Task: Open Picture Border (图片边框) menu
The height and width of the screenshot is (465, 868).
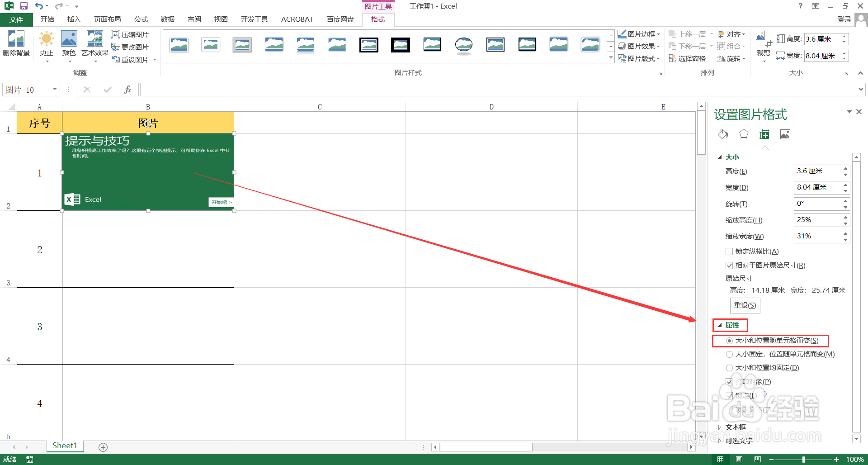Action: pos(639,34)
